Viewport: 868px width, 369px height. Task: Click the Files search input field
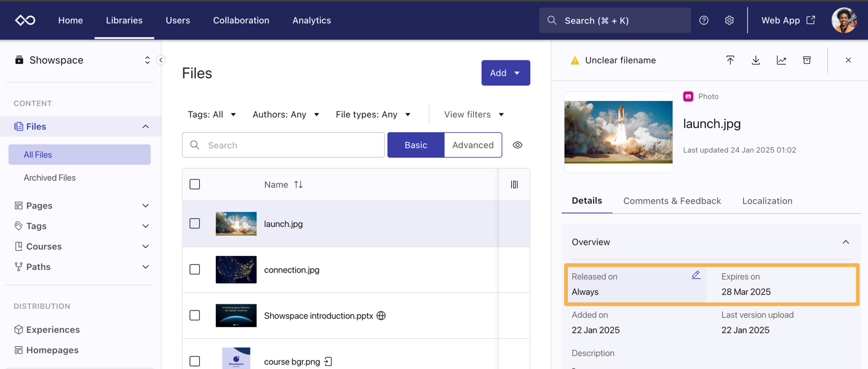[x=284, y=145]
